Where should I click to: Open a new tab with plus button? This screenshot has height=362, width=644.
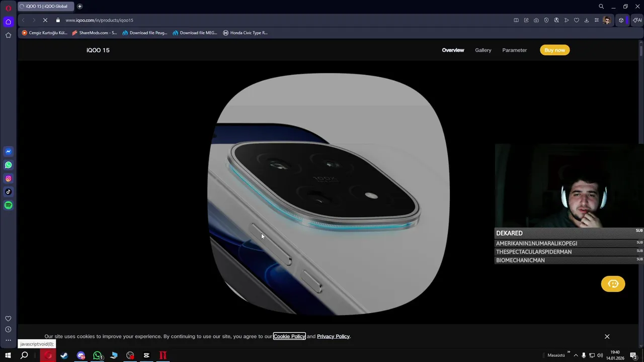79,7
